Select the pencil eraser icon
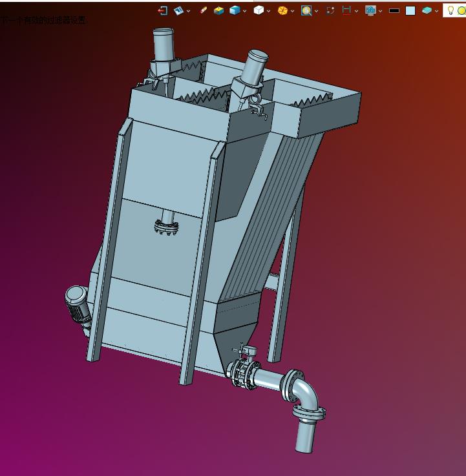 pos(203,10)
